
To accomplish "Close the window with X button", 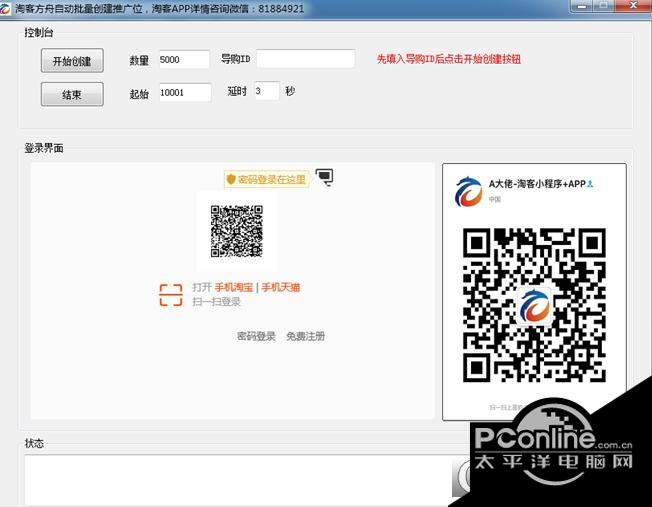I will (633, 6).
